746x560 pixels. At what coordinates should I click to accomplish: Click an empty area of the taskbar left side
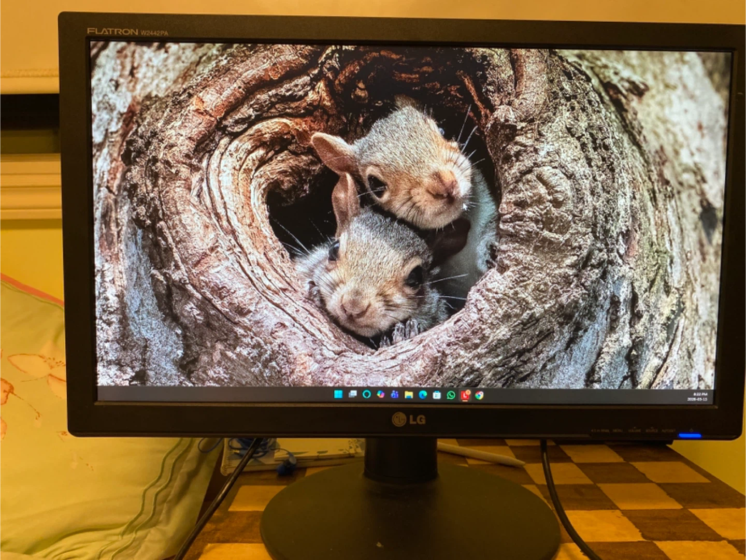(207, 394)
